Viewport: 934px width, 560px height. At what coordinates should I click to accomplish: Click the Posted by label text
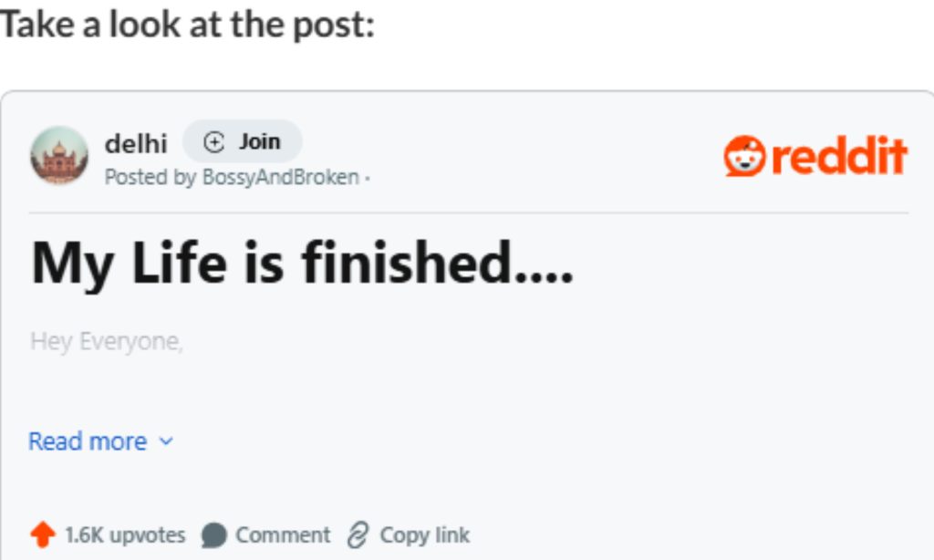[x=150, y=177]
